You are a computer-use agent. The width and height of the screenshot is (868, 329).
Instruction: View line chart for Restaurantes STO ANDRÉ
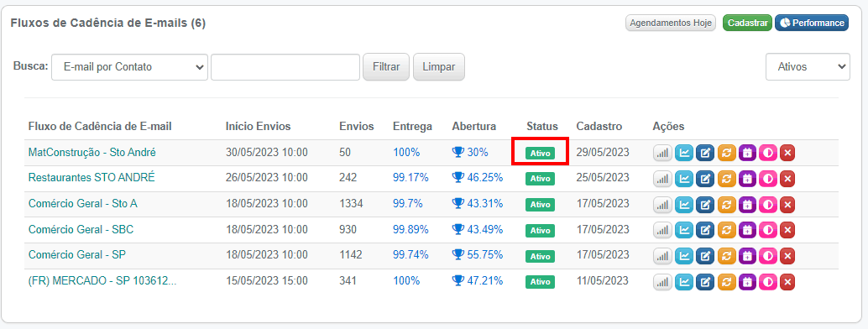[684, 178]
